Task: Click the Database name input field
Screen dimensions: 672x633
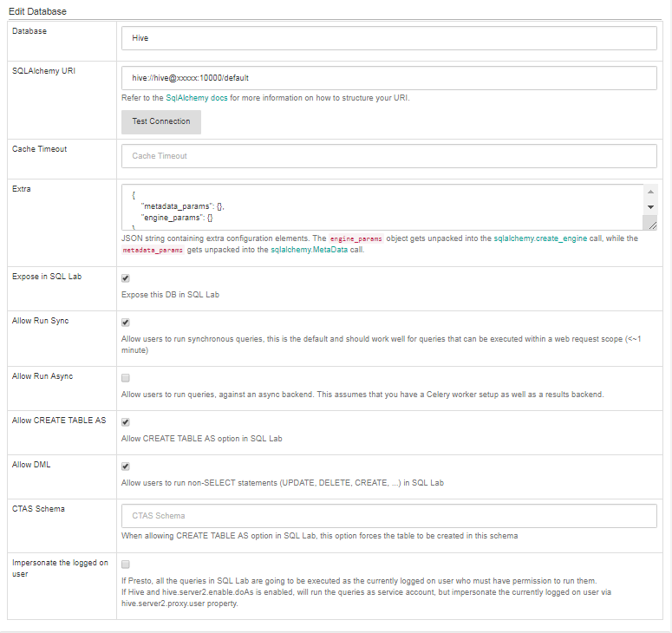Action: [x=388, y=39]
